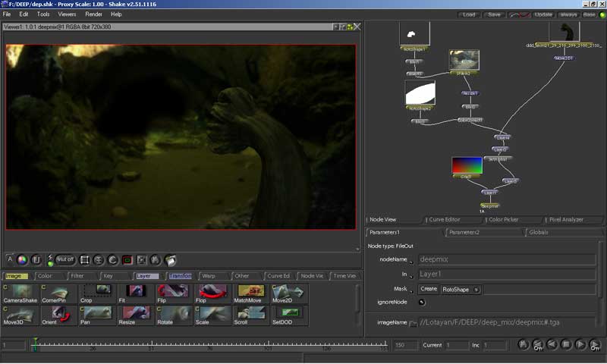This screenshot has width=607, height=364.
Task: Add a Flop node
Action: pos(212,294)
